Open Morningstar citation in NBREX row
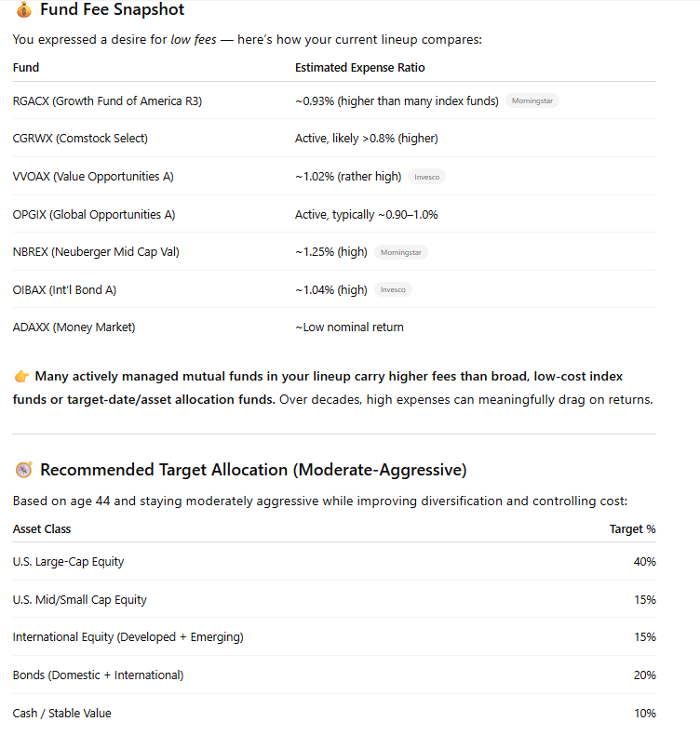 (x=401, y=252)
